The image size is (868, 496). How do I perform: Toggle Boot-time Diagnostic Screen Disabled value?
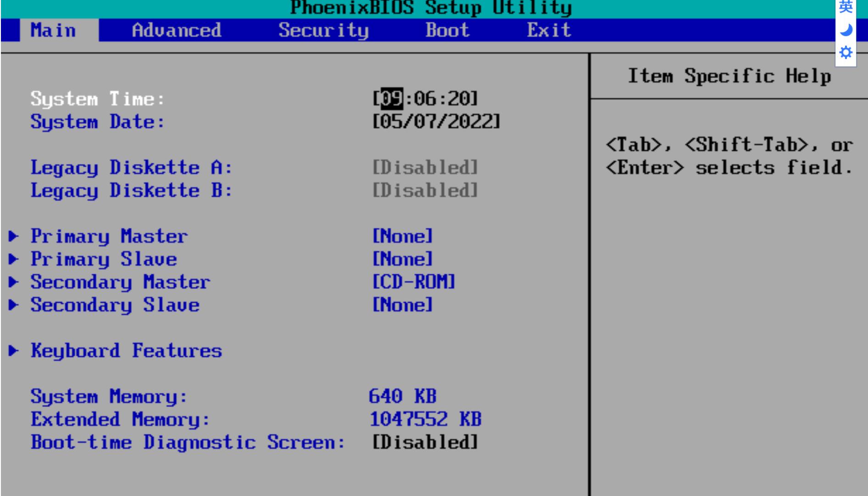[425, 443]
